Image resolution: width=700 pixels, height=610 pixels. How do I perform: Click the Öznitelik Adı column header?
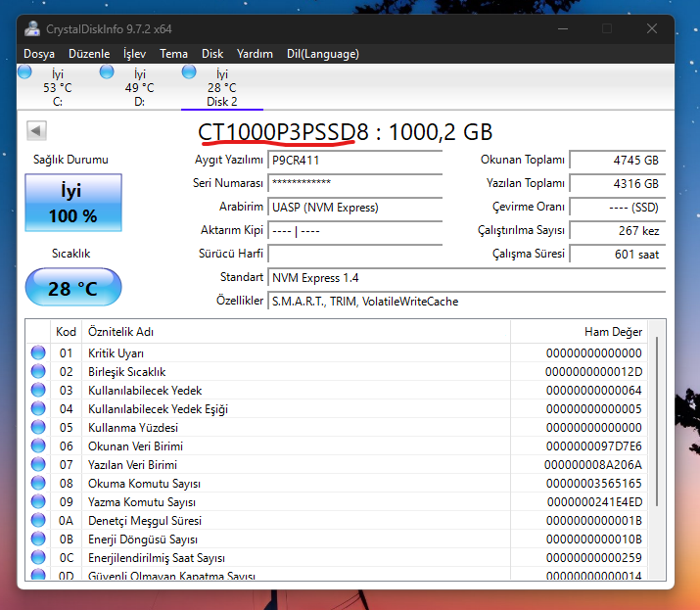296,332
